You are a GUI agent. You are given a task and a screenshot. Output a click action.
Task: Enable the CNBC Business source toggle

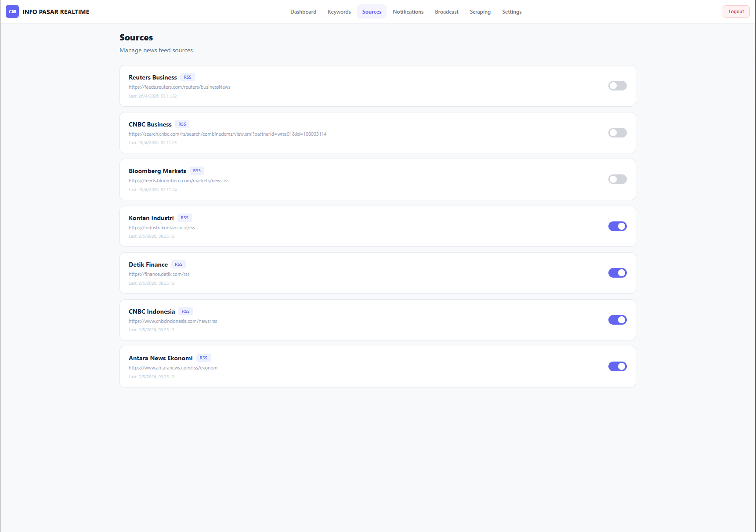pos(617,133)
